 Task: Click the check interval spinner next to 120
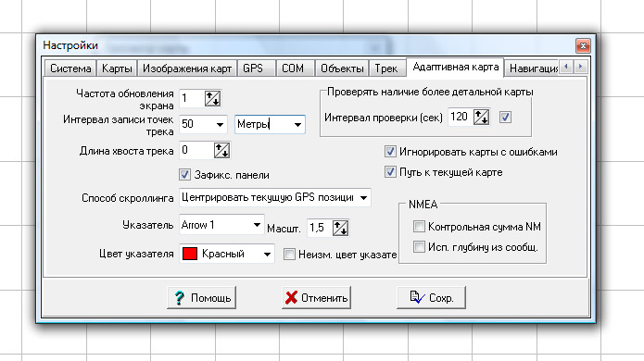pyautogui.click(x=481, y=118)
